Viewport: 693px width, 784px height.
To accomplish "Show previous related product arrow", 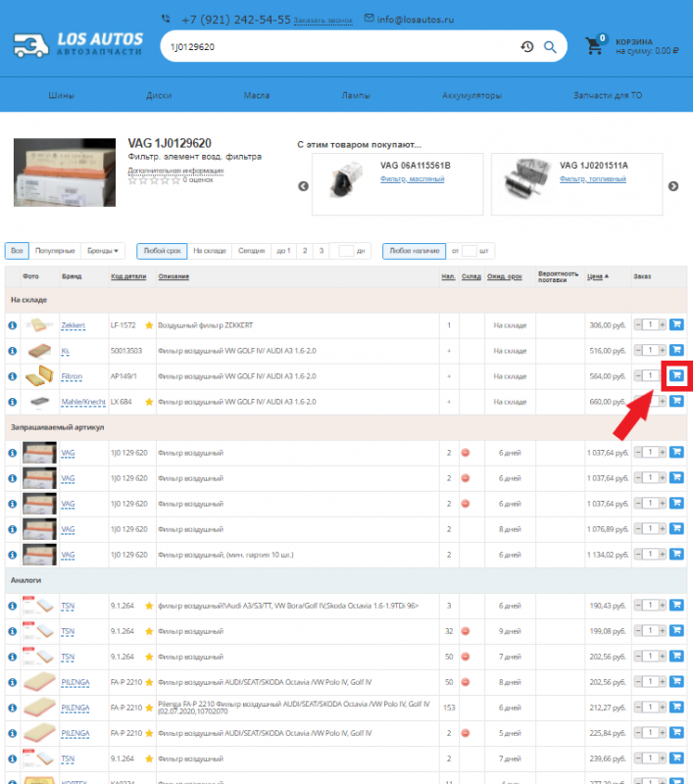I will 303,186.
